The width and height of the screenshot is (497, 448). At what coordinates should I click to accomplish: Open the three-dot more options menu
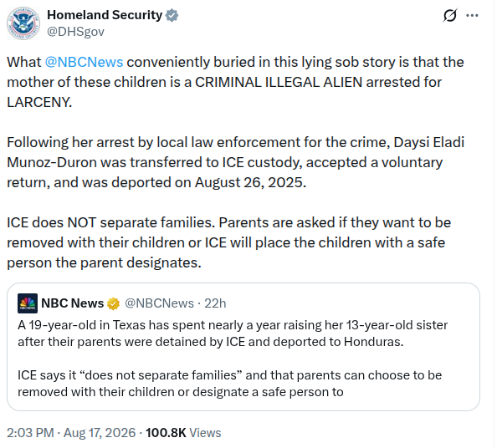472,15
